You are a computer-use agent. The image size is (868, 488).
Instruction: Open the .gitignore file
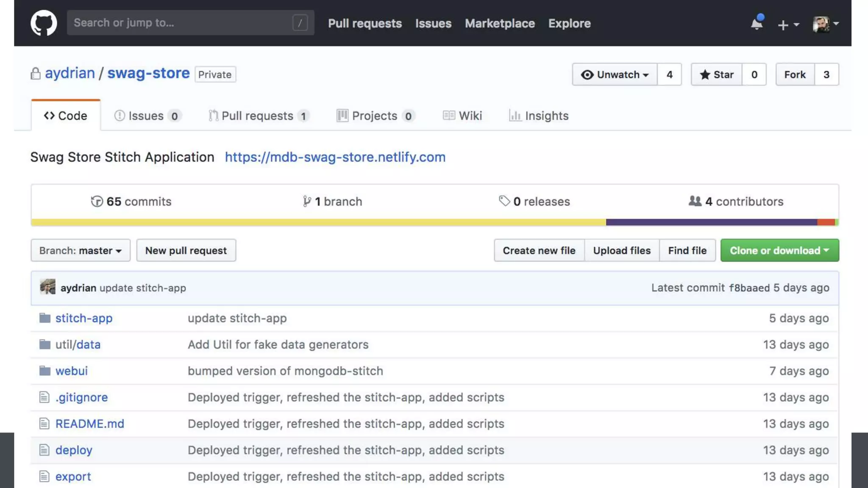coord(82,397)
